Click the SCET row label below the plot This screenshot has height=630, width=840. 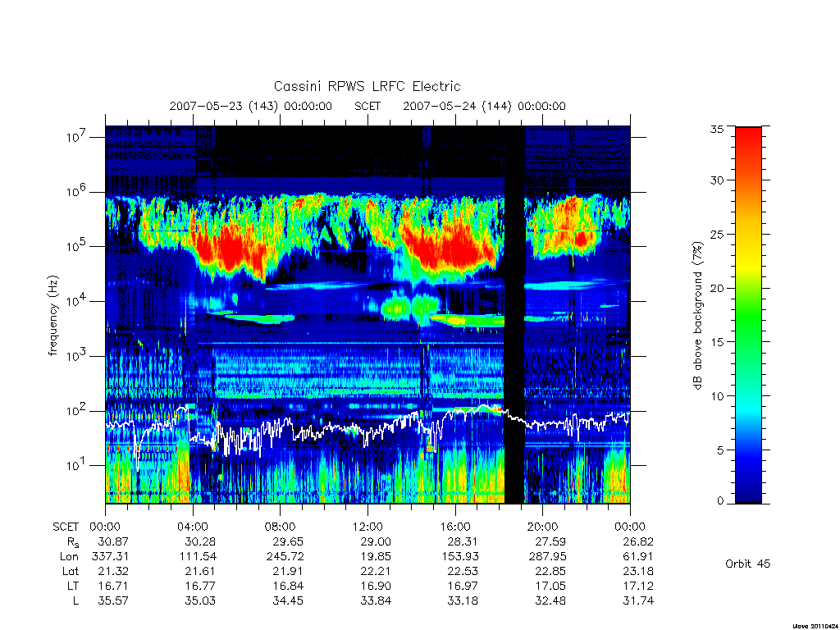coord(66,527)
